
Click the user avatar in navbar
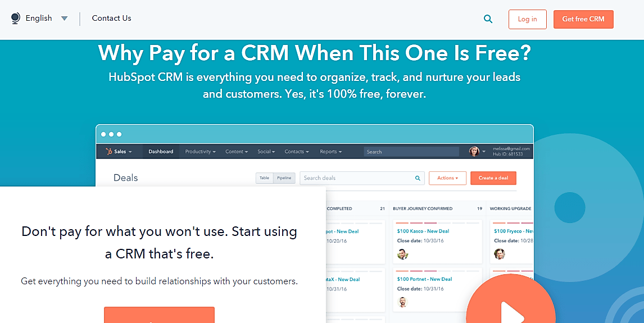coord(474,152)
